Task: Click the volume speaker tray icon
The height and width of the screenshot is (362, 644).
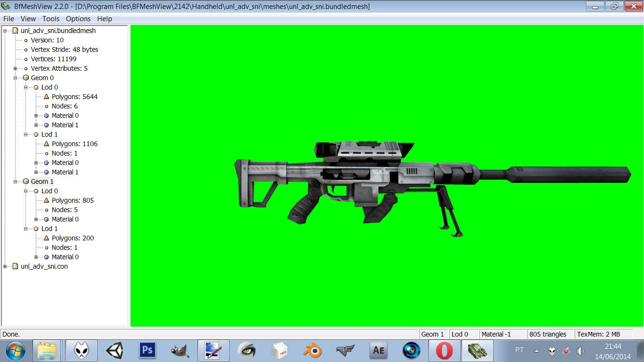Action: click(580, 351)
